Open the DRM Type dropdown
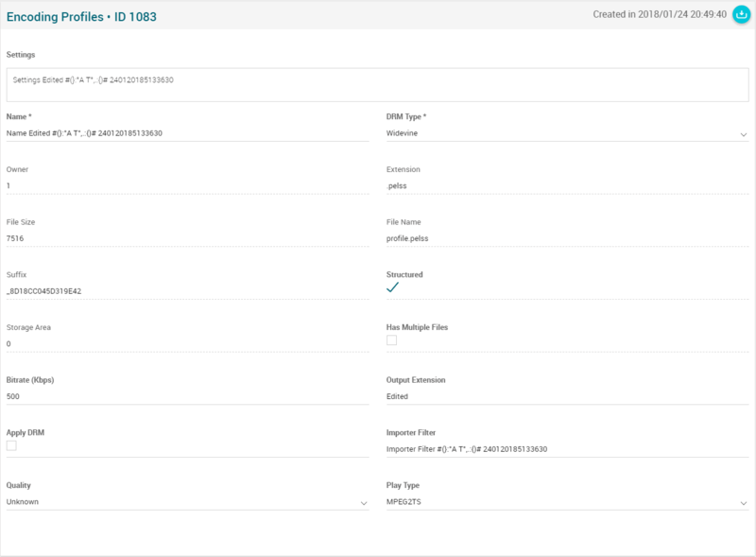756x557 pixels. point(567,133)
